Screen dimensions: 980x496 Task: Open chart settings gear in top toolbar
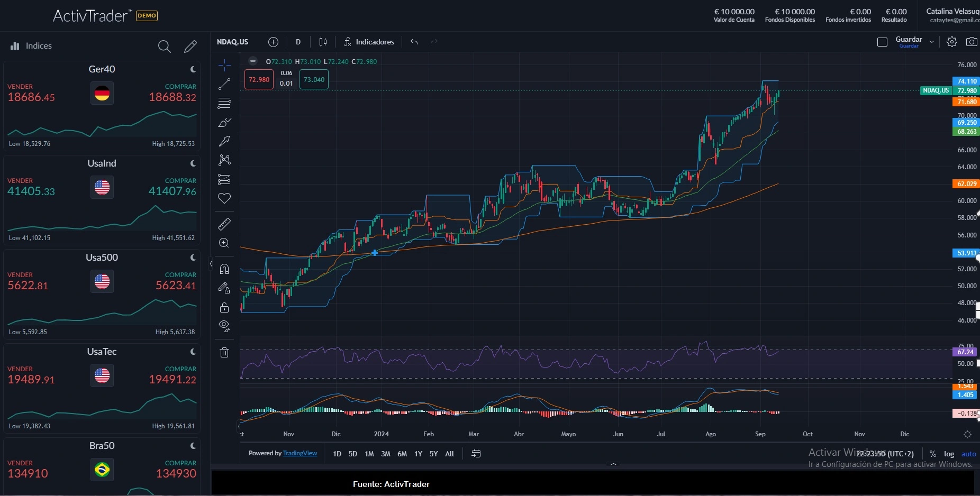951,42
